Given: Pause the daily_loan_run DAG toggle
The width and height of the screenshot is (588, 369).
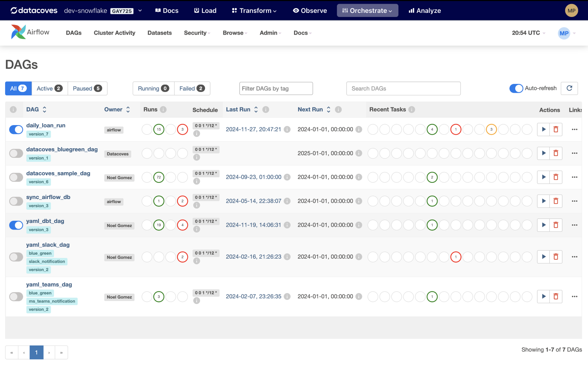Looking at the screenshot, I should [x=16, y=129].
